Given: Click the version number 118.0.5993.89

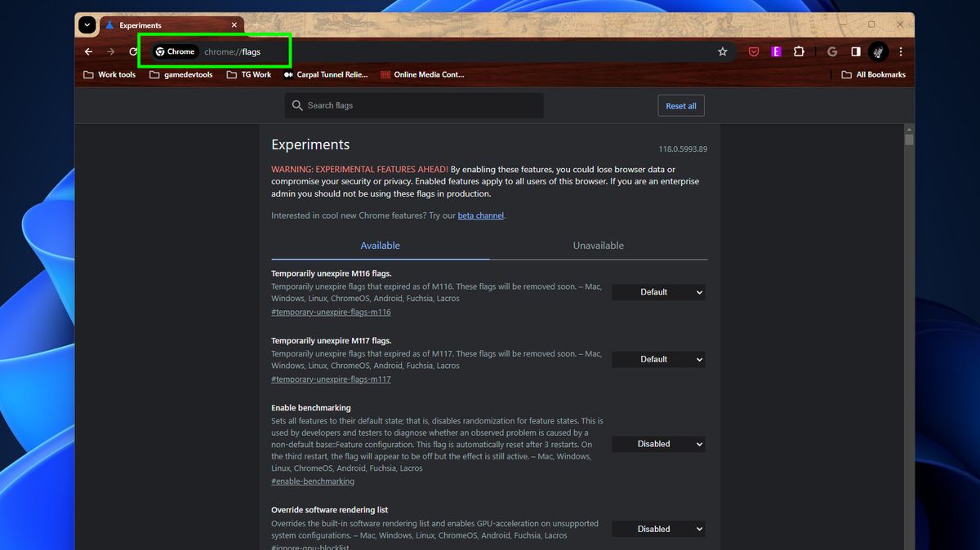Looking at the screenshot, I should pos(683,149).
